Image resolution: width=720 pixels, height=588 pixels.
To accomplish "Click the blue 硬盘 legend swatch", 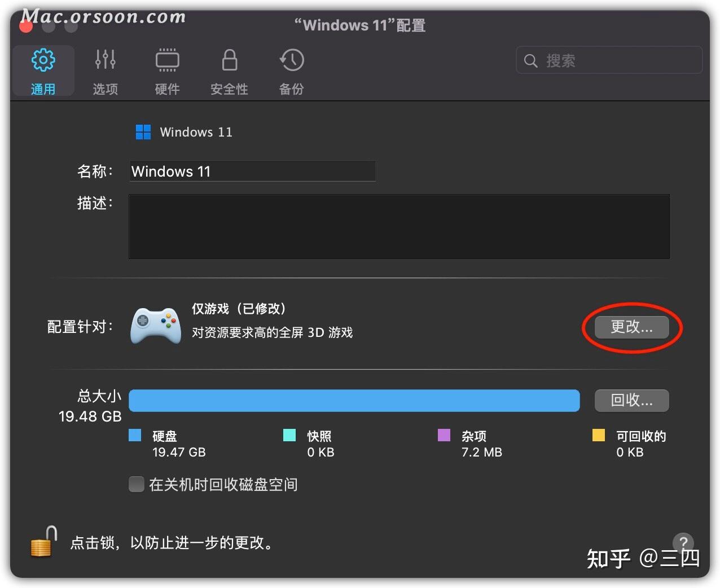I will click(135, 435).
